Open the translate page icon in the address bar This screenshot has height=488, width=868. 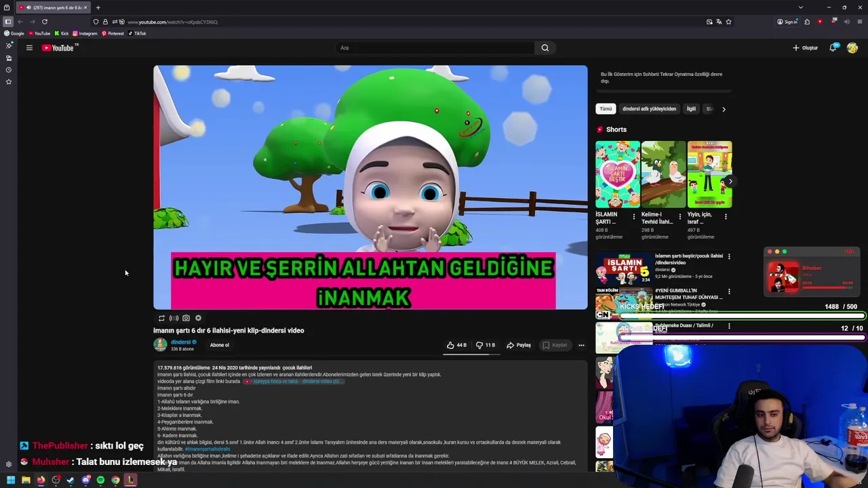point(719,22)
